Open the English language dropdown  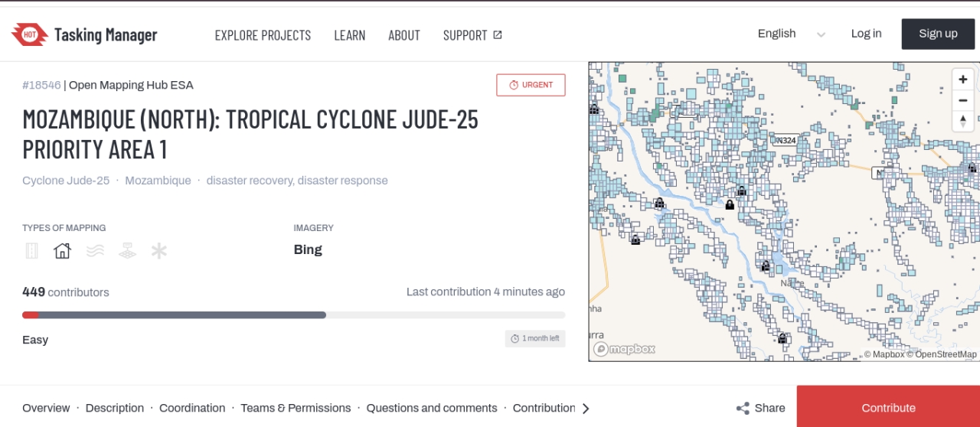(x=791, y=34)
